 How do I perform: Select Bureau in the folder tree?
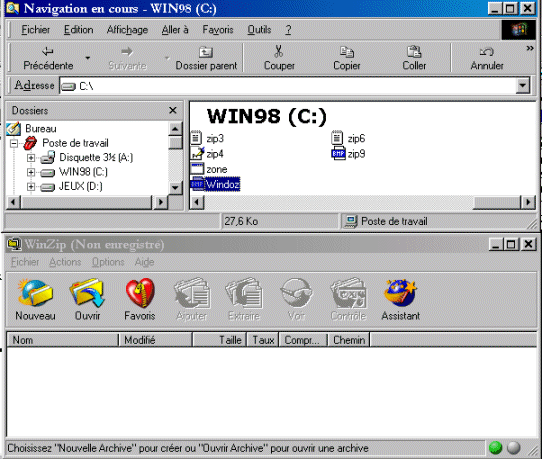pos(40,129)
